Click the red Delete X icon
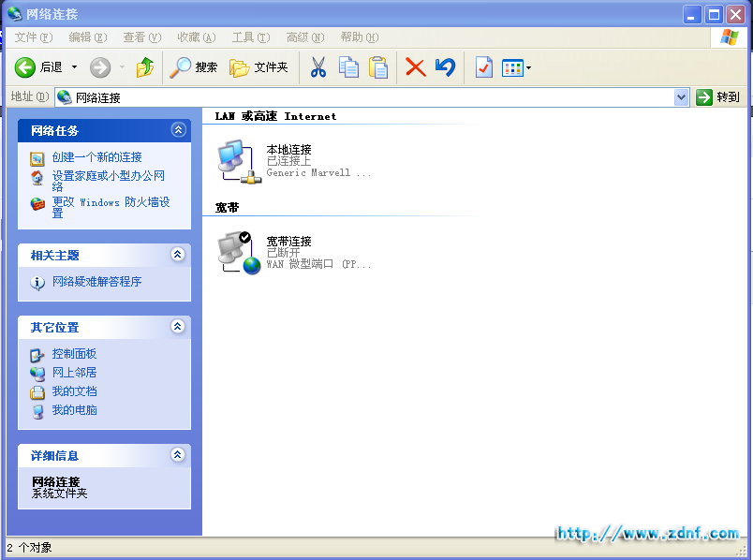753x560 pixels. [416, 67]
